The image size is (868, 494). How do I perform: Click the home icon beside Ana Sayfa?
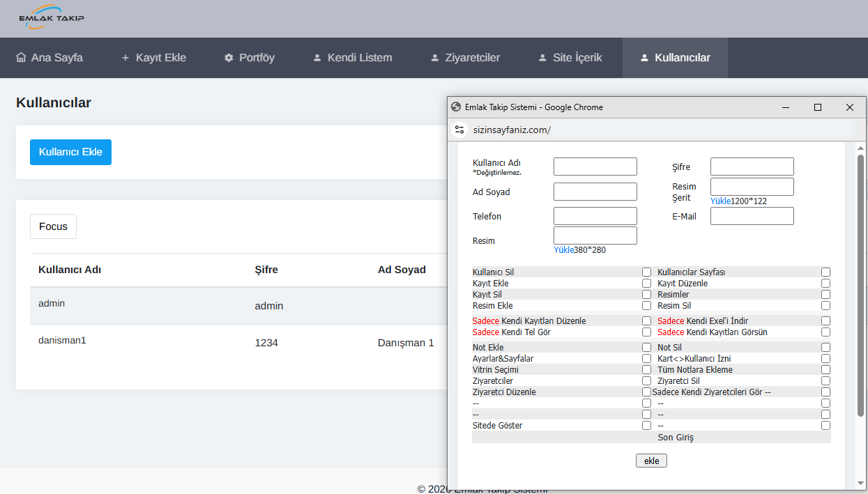click(21, 58)
